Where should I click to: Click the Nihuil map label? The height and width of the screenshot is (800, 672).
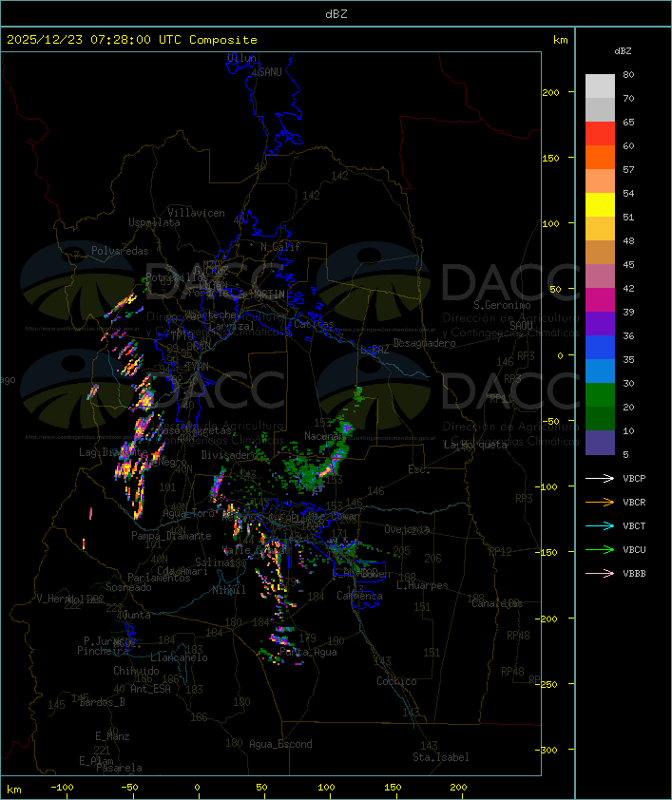[229, 590]
